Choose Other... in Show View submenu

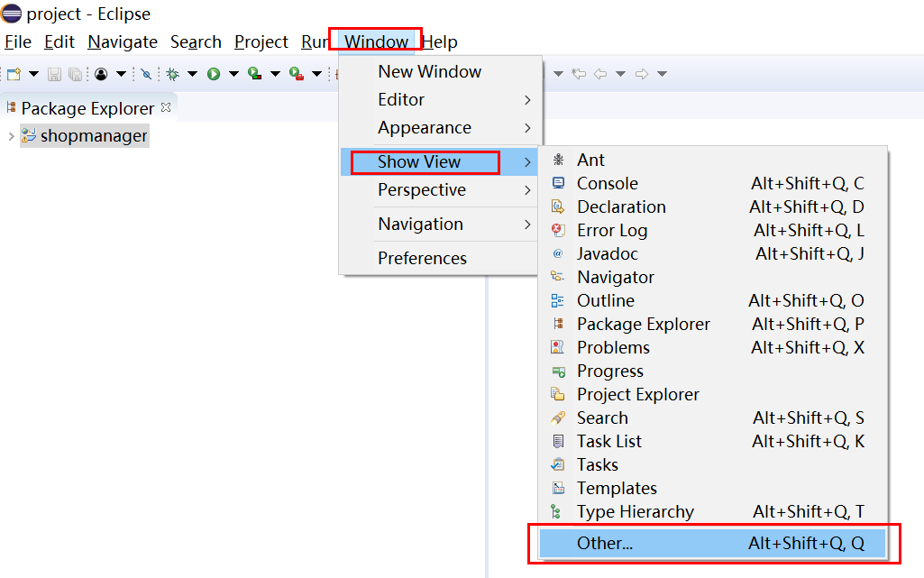(712, 543)
